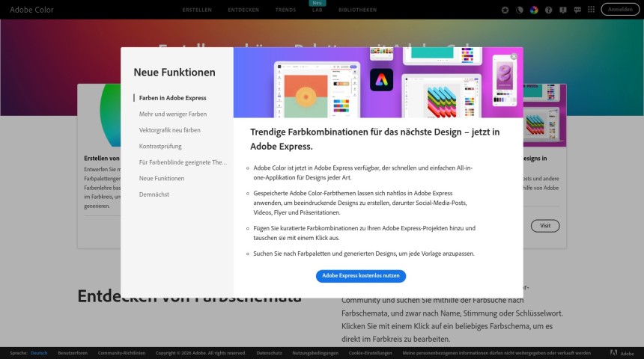Image resolution: width=644 pixels, height=359 pixels.
Task: Open the color wheel icon in header
Action: 534,10
